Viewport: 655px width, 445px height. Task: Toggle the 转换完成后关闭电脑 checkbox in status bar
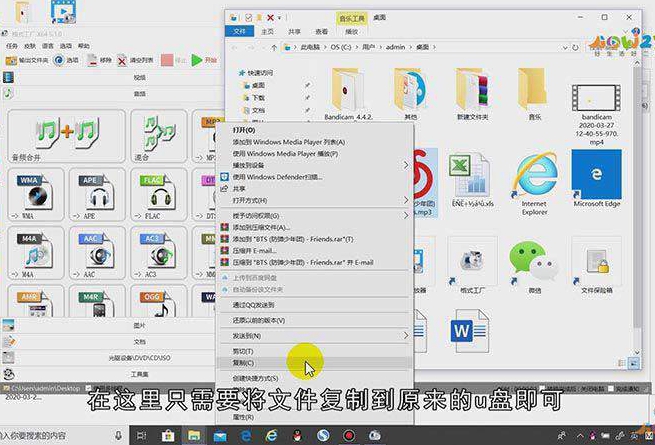[x=542, y=389]
